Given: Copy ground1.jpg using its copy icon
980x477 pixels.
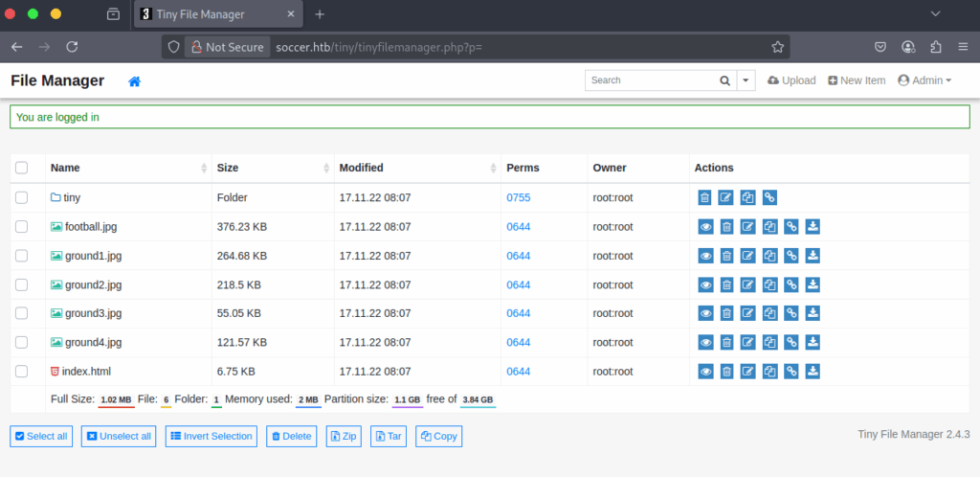Looking at the screenshot, I should pos(770,256).
